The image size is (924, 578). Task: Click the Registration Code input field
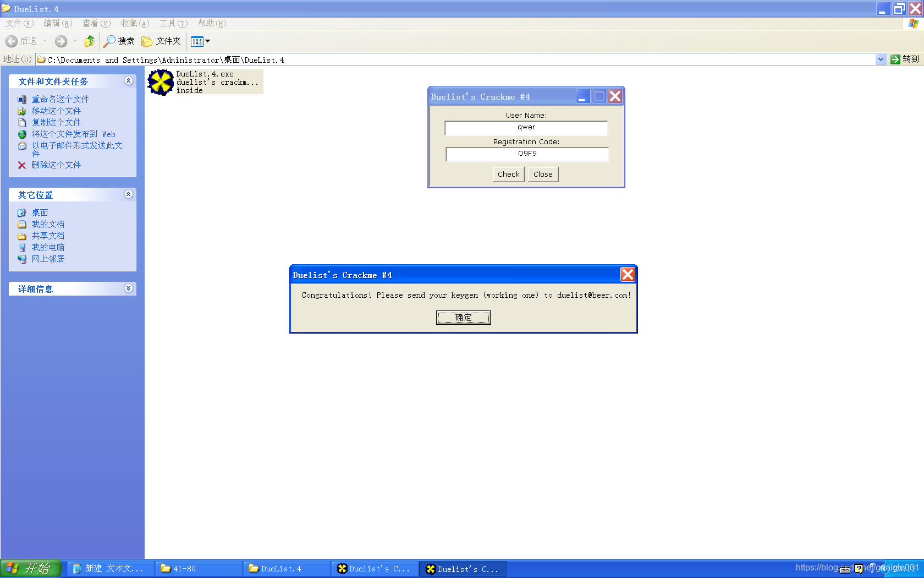527,155
